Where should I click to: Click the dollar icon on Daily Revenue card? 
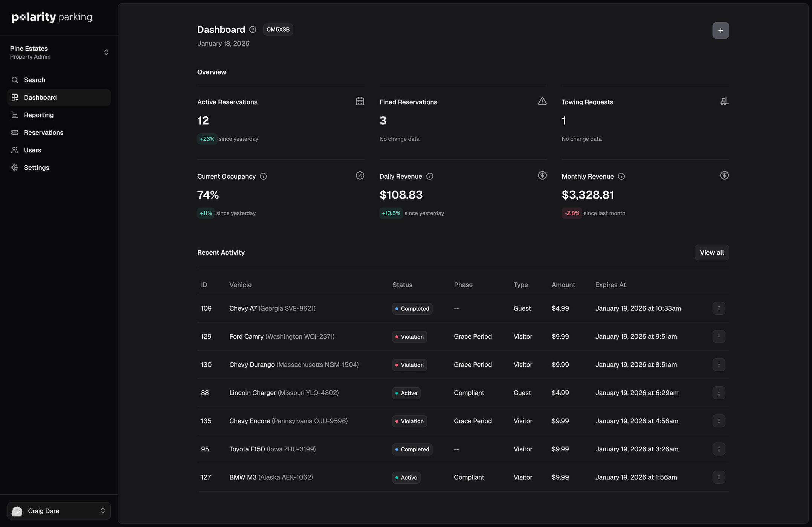(x=542, y=175)
